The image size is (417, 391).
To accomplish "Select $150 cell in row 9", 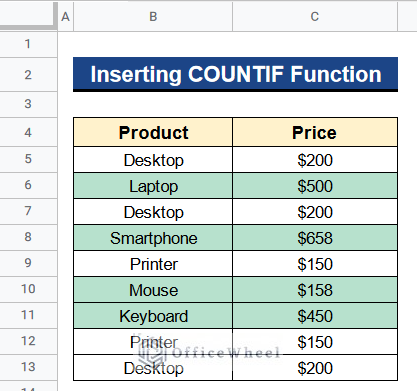I will click(315, 264).
